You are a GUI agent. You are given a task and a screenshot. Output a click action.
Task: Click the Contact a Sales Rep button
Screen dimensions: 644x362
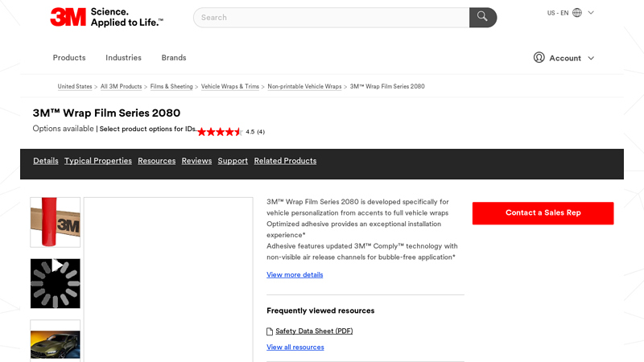tap(543, 213)
